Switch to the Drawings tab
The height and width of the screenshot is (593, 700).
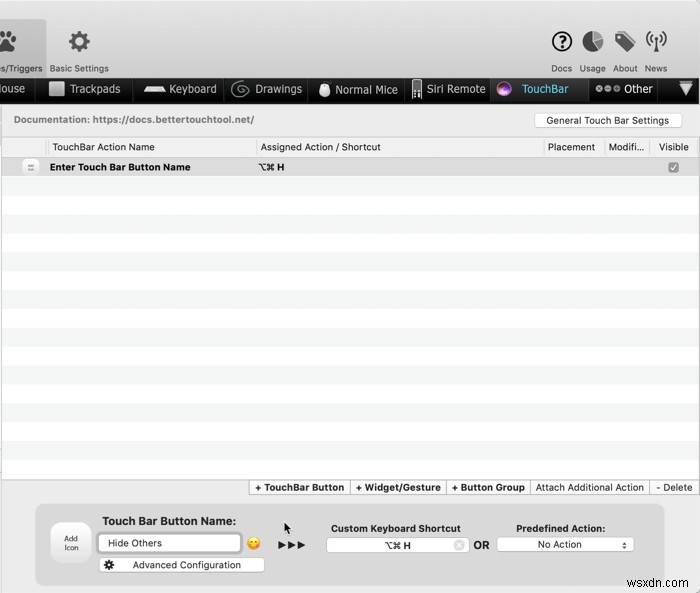click(x=267, y=89)
